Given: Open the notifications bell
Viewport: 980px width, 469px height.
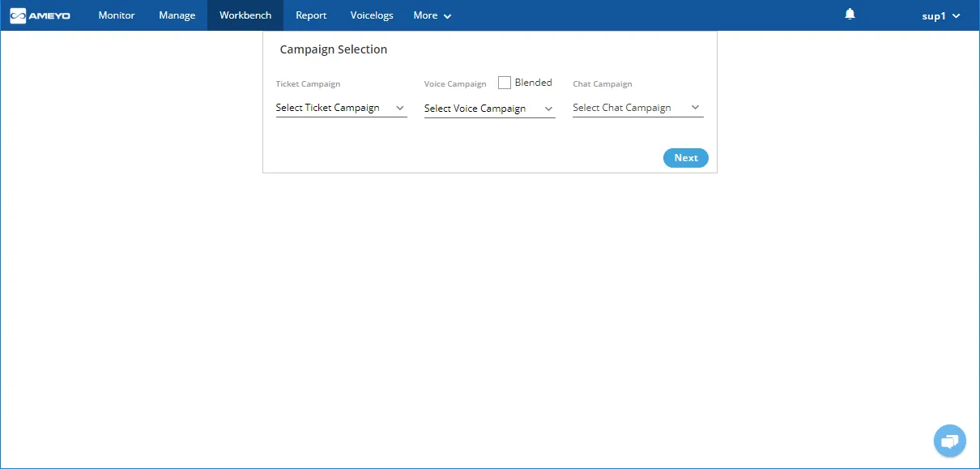Looking at the screenshot, I should [x=850, y=15].
